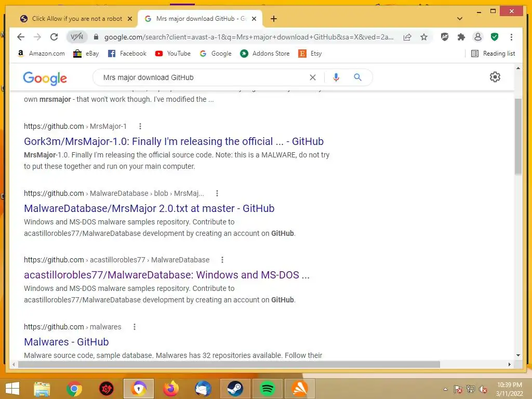Share this page icon in address bar
532x399 pixels.
click(x=407, y=37)
